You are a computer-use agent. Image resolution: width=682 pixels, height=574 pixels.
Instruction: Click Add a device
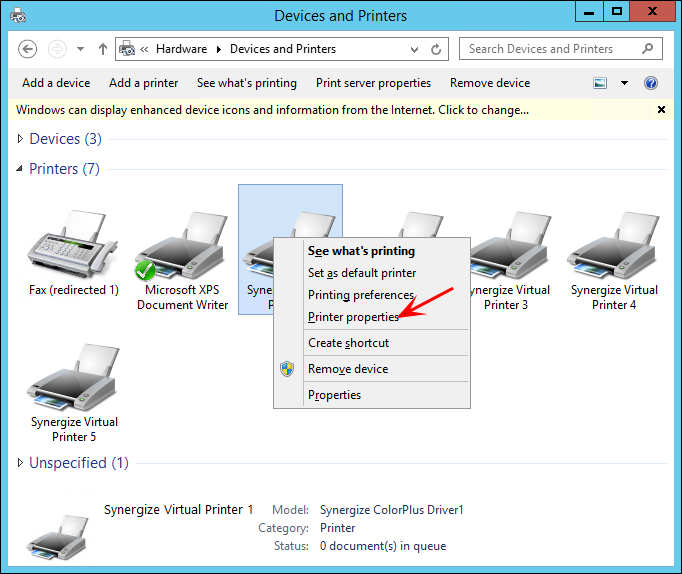point(56,83)
